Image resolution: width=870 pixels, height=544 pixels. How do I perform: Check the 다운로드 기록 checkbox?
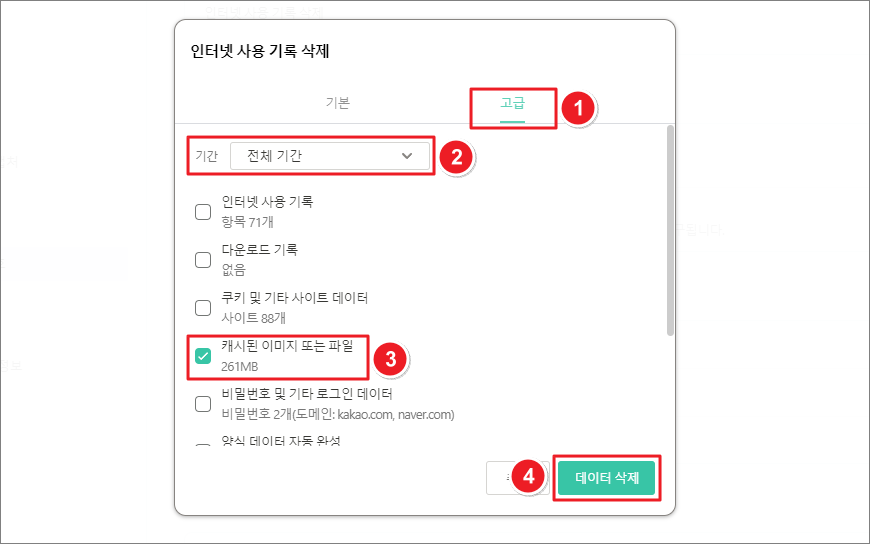(x=203, y=259)
